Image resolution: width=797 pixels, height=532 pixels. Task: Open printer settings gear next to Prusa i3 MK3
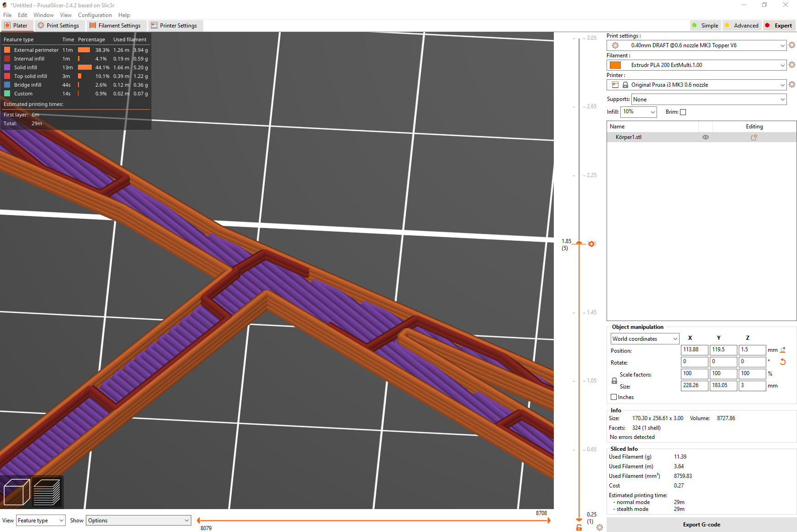[792, 85]
